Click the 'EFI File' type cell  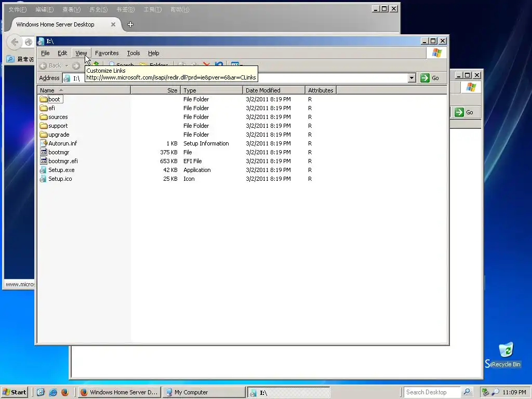(x=192, y=161)
